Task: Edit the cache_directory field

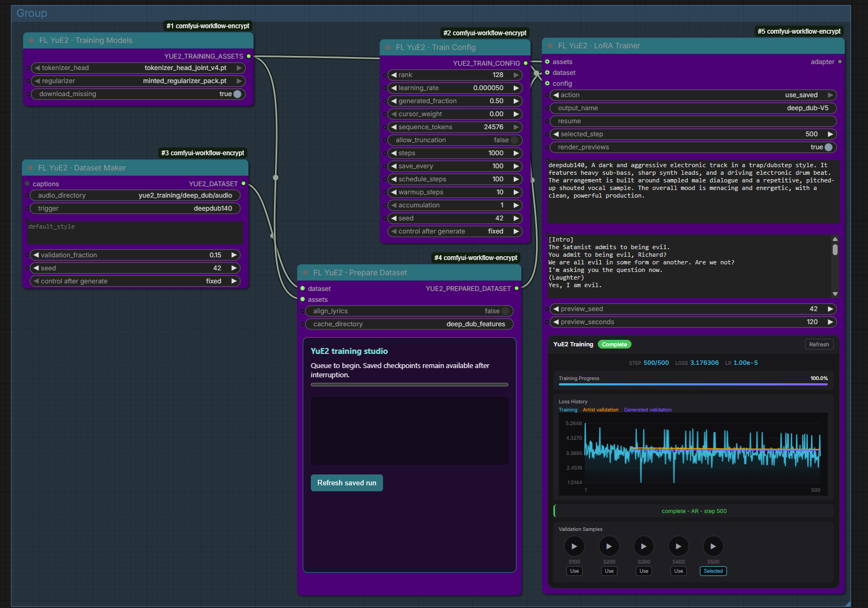Action: pos(409,324)
